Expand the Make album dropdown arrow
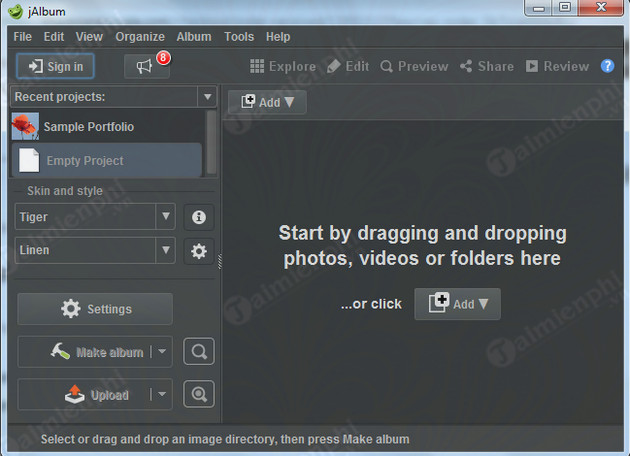630x456 pixels. point(162,352)
